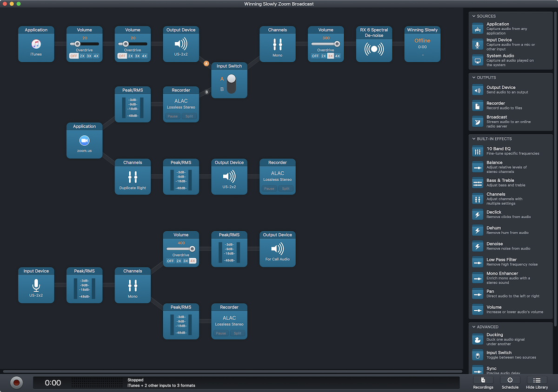Image resolution: width=558 pixels, height=392 pixels.
Task: Select Ducking in the Advanced section
Action: point(510,339)
